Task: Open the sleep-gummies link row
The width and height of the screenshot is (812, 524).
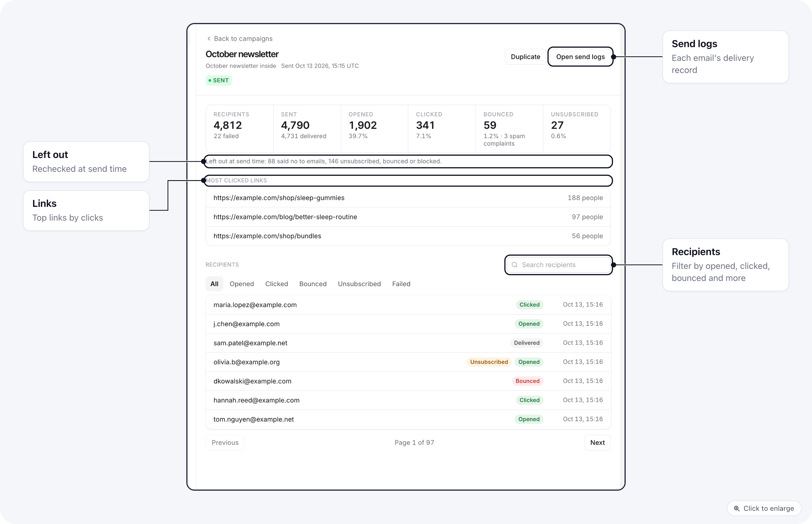Action: click(408, 198)
